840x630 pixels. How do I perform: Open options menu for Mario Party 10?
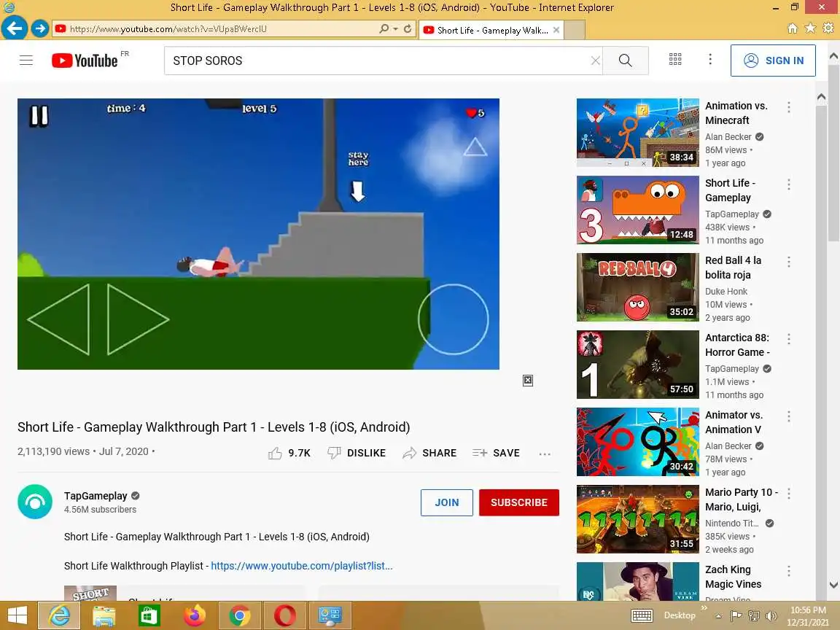tap(788, 494)
